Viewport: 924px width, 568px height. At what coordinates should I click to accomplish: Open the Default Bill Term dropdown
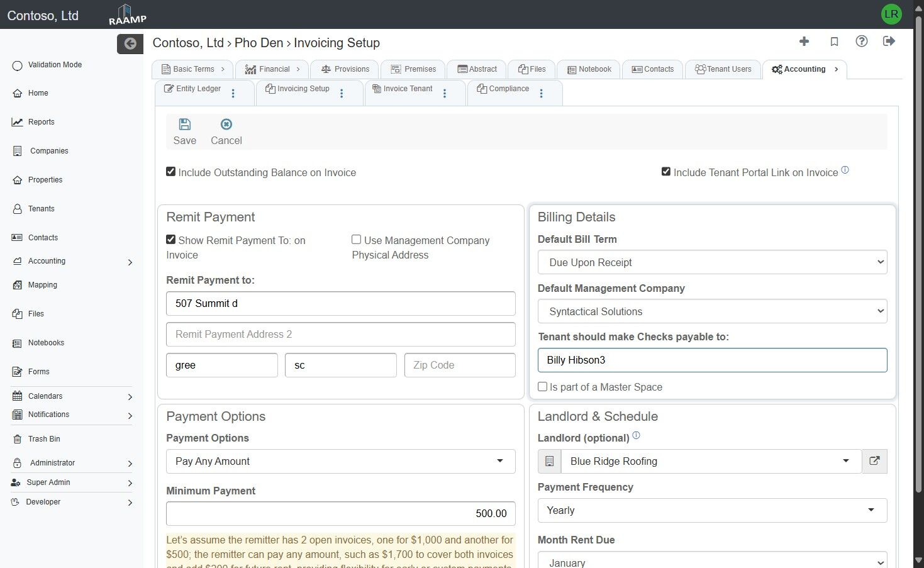coord(712,262)
